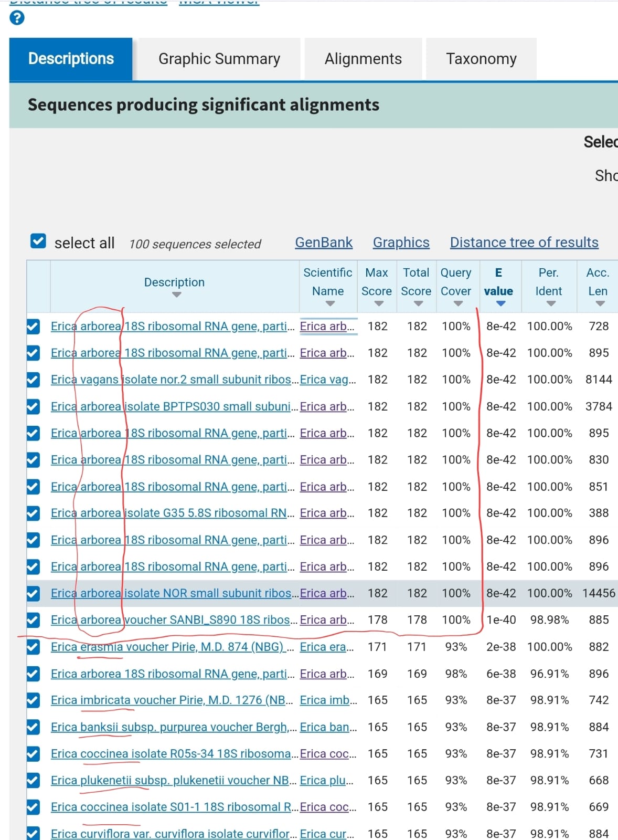
Task: Click the blue help question mark icon
Action: (x=17, y=18)
